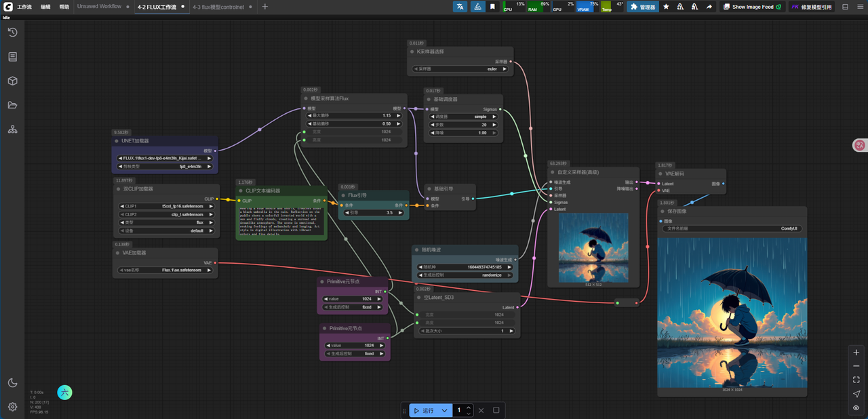Click the 运行 run button

point(424,410)
